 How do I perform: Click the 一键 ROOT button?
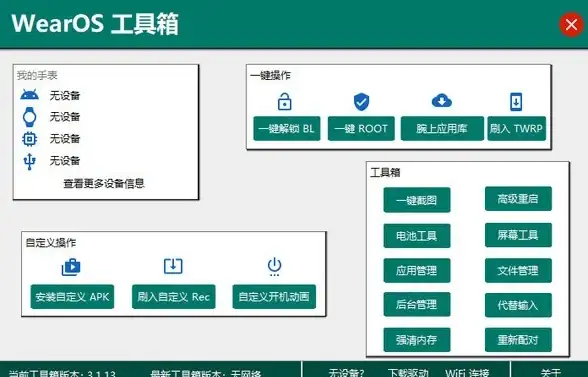pyautogui.click(x=361, y=129)
